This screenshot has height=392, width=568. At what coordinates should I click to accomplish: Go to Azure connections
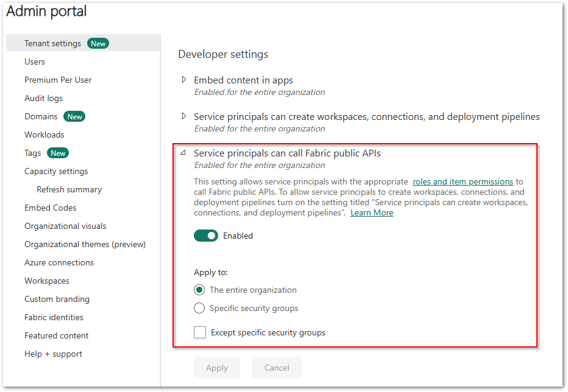coord(59,262)
